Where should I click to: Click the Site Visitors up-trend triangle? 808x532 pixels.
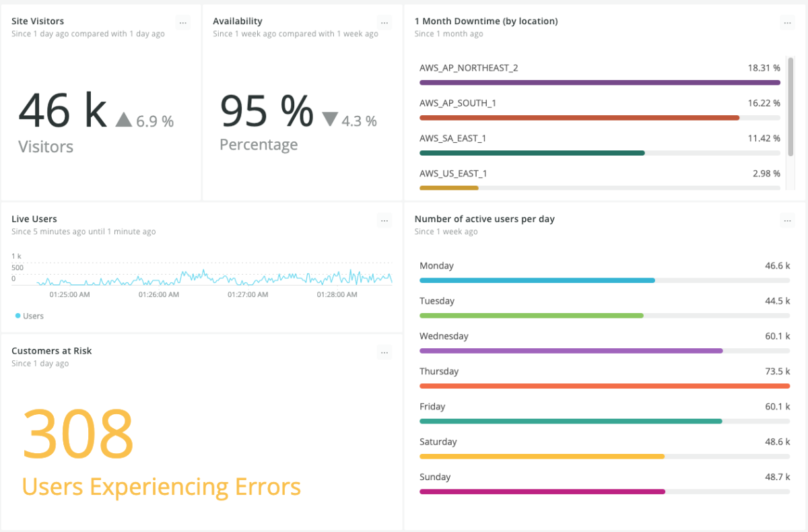(123, 120)
